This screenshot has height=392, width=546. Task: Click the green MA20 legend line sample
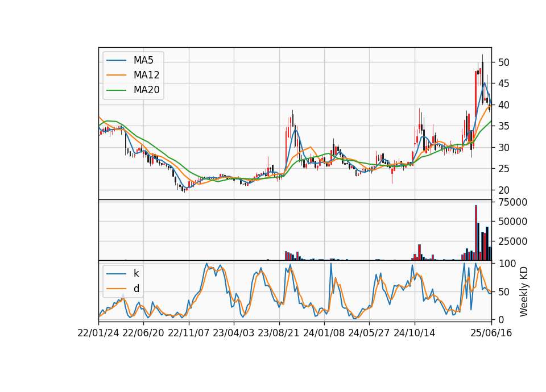coord(116,90)
